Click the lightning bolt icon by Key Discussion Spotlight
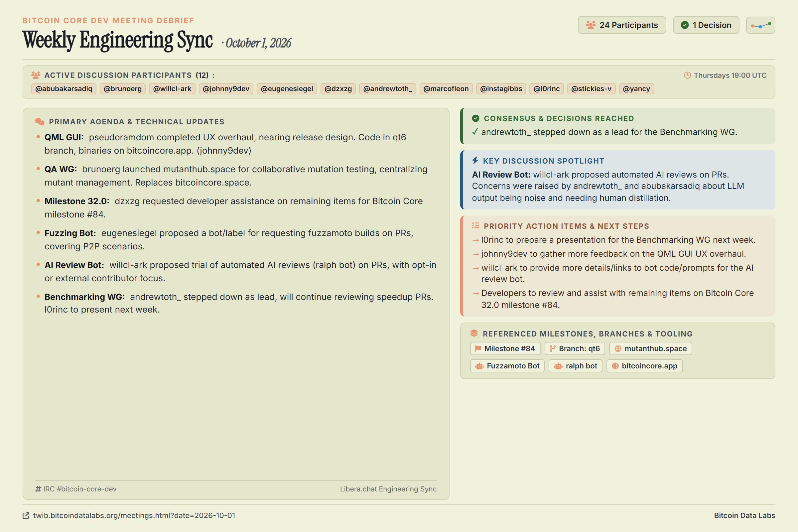 (475, 161)
